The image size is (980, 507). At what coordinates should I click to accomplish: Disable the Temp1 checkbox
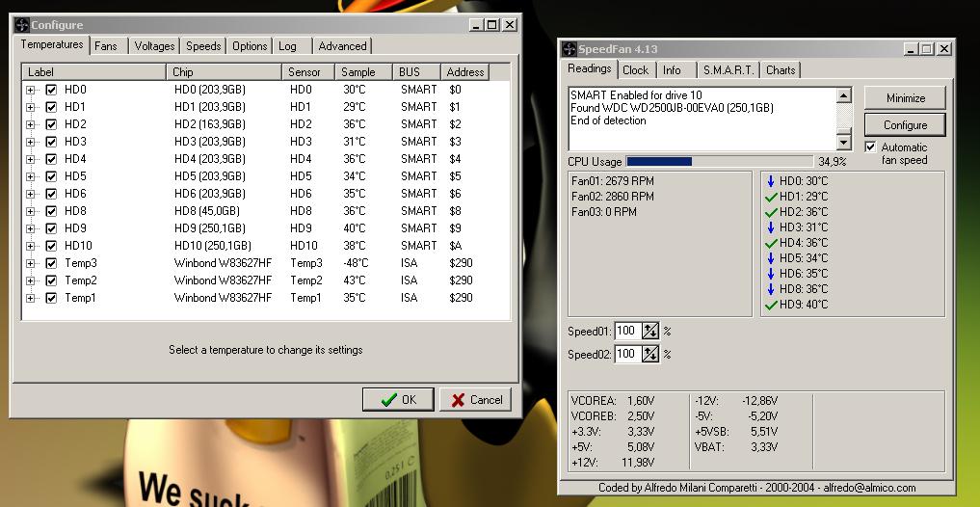51,298
